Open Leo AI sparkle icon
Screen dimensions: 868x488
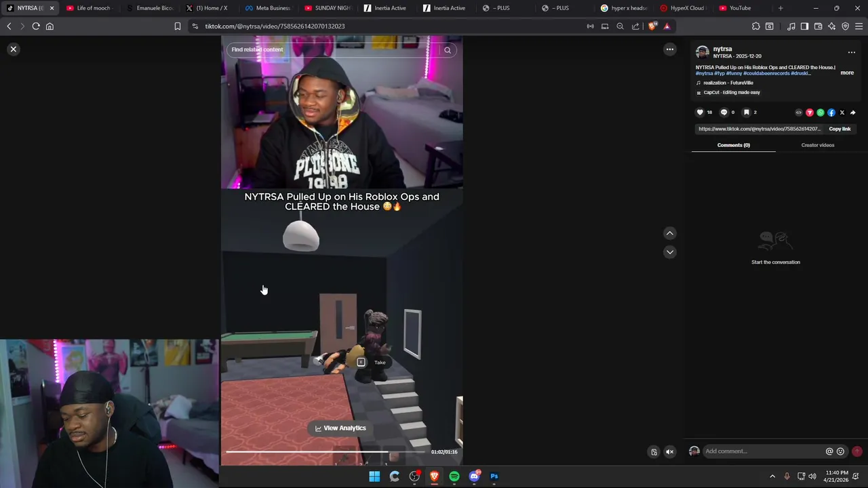(831, 26)
